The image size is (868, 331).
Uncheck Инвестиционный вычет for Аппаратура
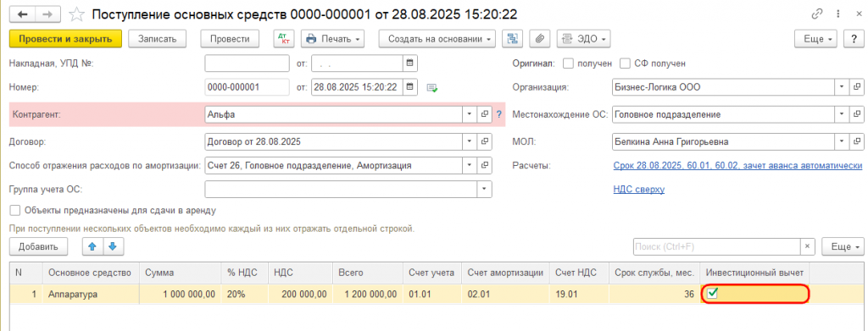pos(713,294)
